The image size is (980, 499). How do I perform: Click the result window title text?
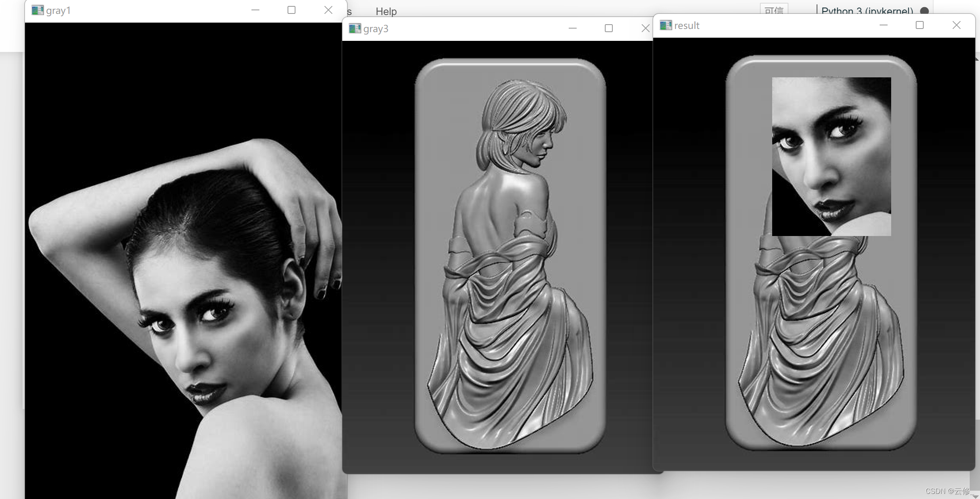[687, 25]
